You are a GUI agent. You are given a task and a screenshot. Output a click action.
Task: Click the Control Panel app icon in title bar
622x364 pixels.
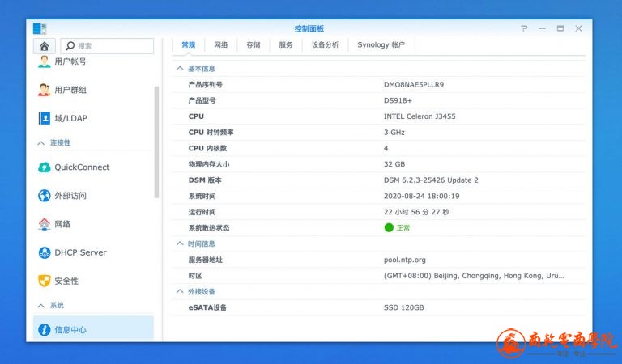[x=40, y=28]
